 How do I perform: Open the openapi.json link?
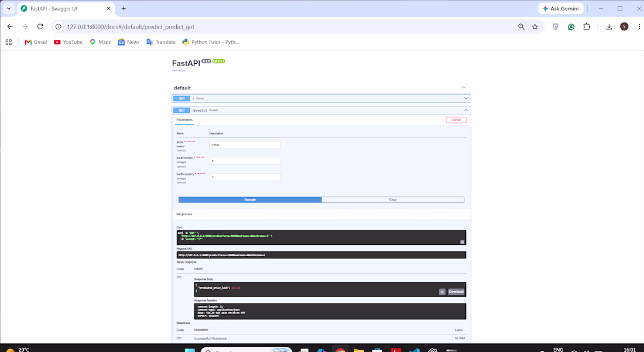click(180, 70)
